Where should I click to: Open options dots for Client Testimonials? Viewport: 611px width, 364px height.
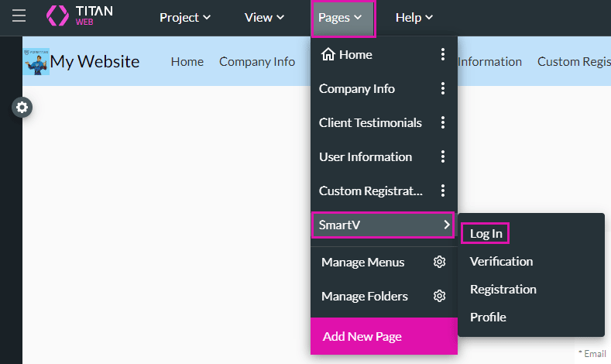[443, 122]
